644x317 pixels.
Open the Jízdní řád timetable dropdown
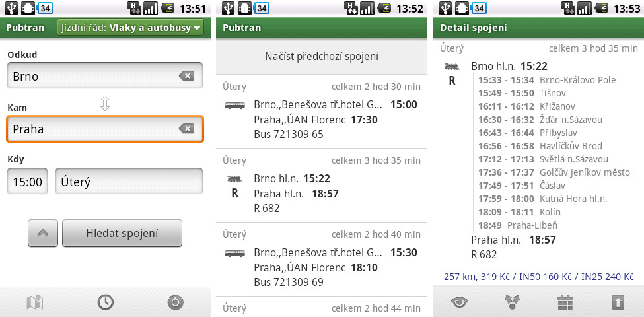click(x=131, y=28)
